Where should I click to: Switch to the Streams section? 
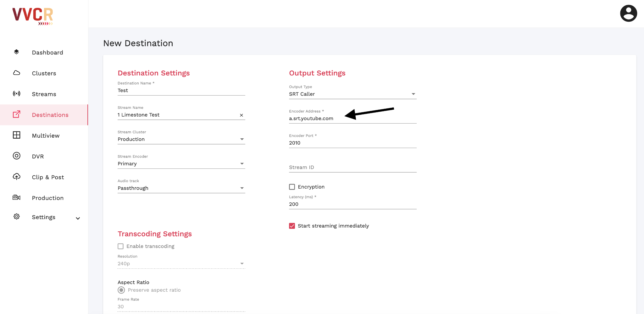44,94
